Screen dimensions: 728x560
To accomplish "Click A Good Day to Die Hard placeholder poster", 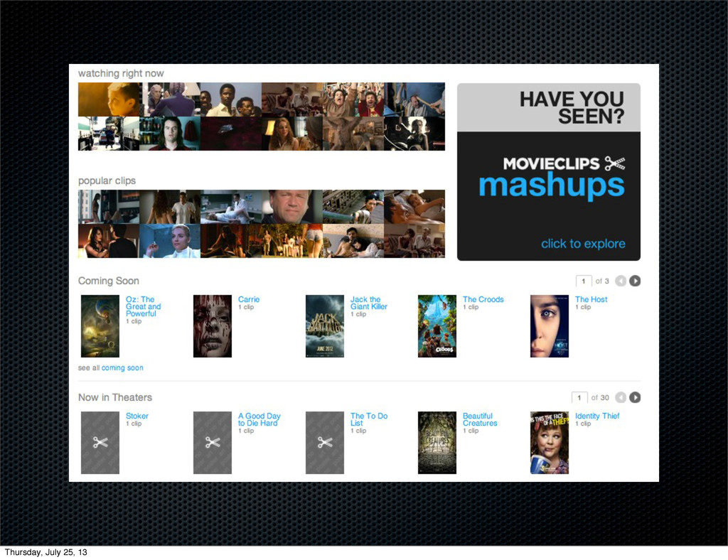I will (212, 443).
